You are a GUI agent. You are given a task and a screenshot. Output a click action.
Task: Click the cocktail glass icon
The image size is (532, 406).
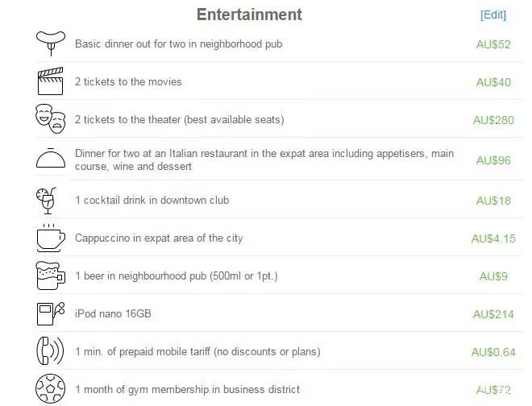coord(46,201)
